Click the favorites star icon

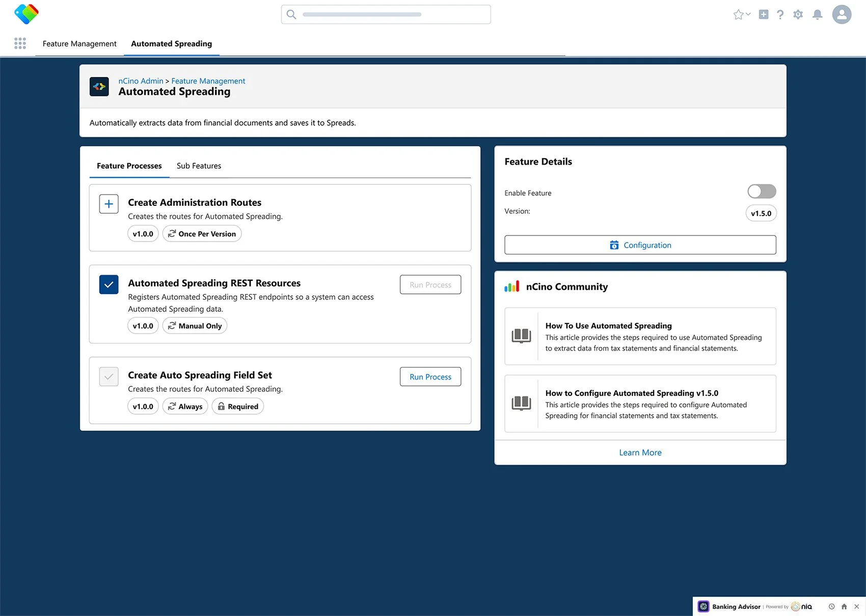(738, 14)
